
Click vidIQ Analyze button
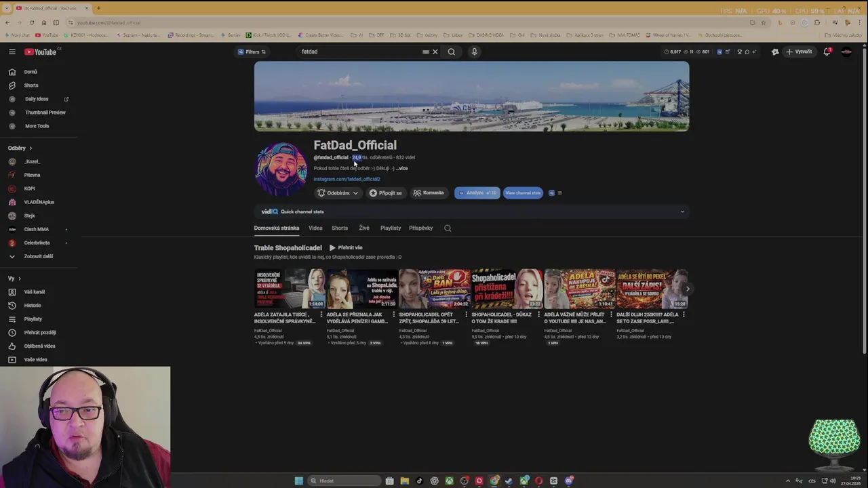click(x=477, y=193)
